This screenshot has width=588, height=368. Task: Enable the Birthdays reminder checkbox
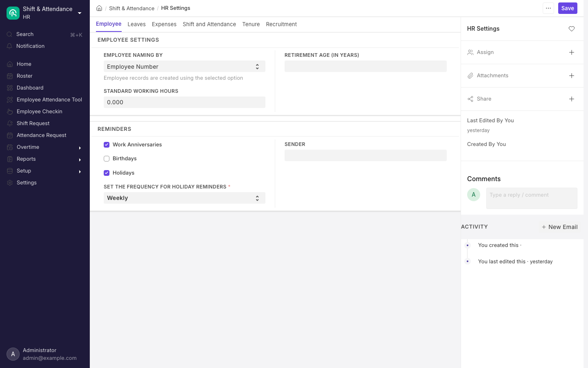click(x=107, y=159)
